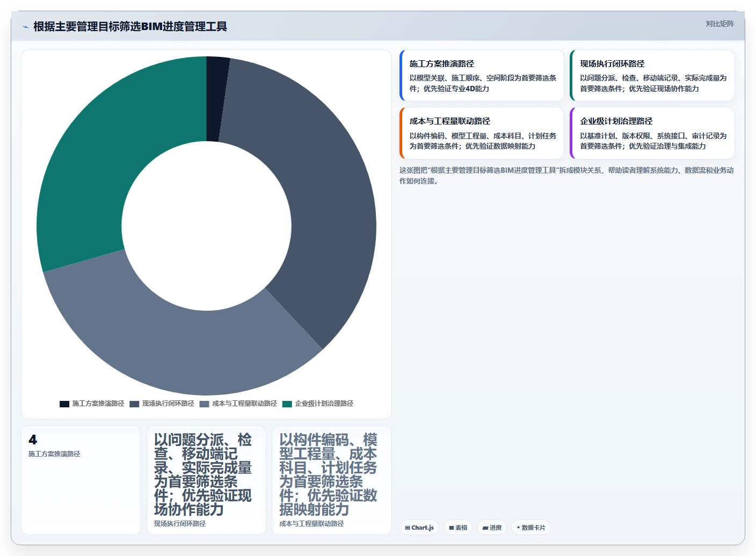Image resolution: width=756 pixels, height=556 pixels.
Task: Click the page title 根据主要管理目标筛选BIM进度管理工具
Action: tap(130, 26)
